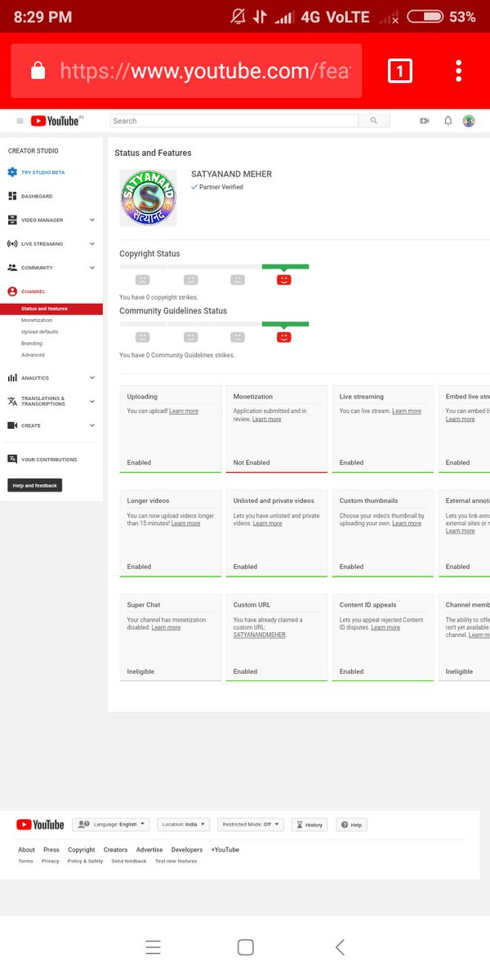Click Learn more in Unlisted and private videos card
This screenshot has height=980, width=490.
click(267, 523)
